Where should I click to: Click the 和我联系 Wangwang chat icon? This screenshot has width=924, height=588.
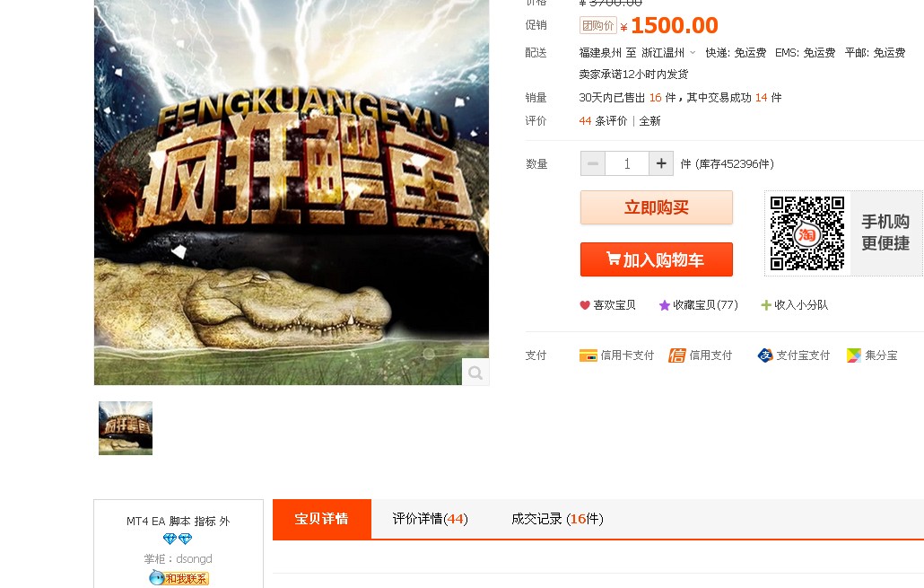click(179, 578)
